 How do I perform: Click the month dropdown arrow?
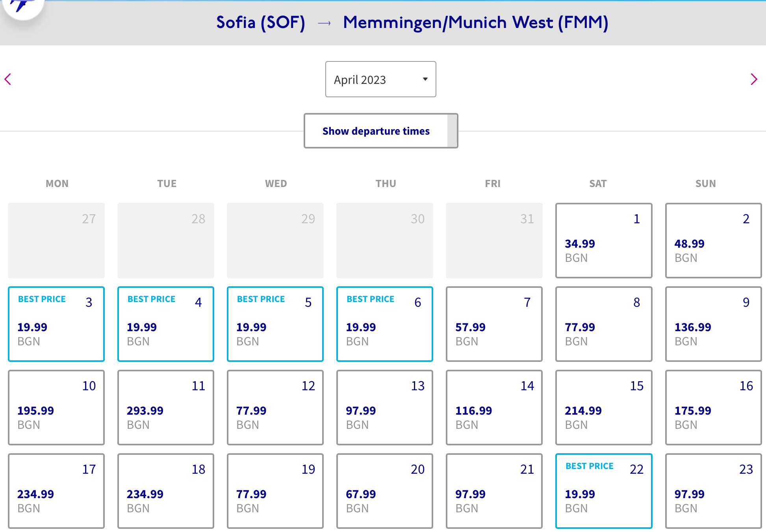[x=425, y=79]
